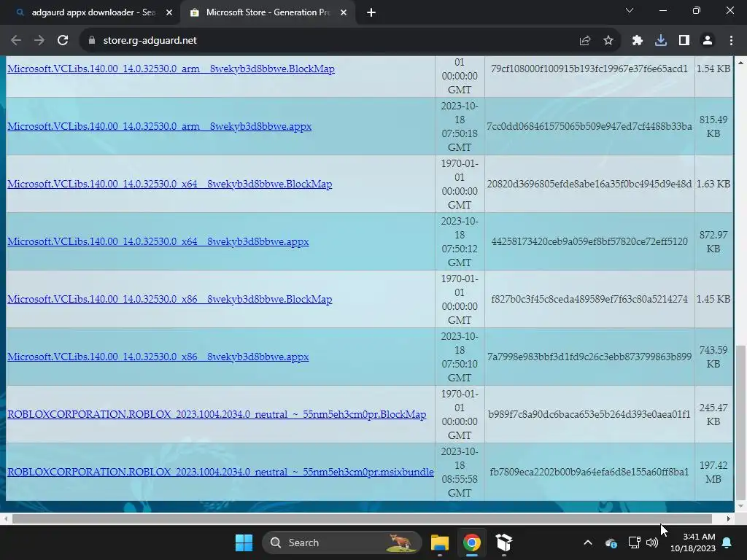Open File Explorer from the taskbar
The image size is (747, 560).
[x=440, y=542]
